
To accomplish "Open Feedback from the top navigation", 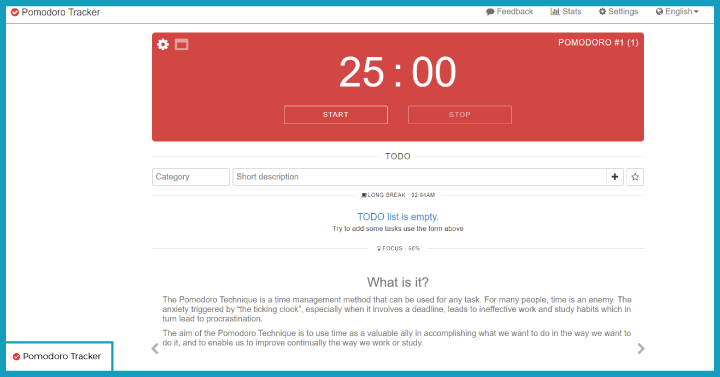I will coord(509,11).
